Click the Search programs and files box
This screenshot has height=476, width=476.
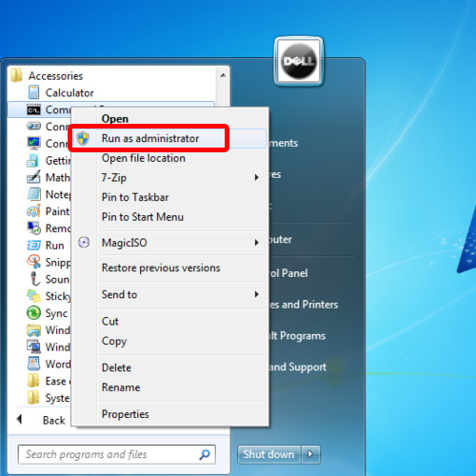tap(117, 454)
